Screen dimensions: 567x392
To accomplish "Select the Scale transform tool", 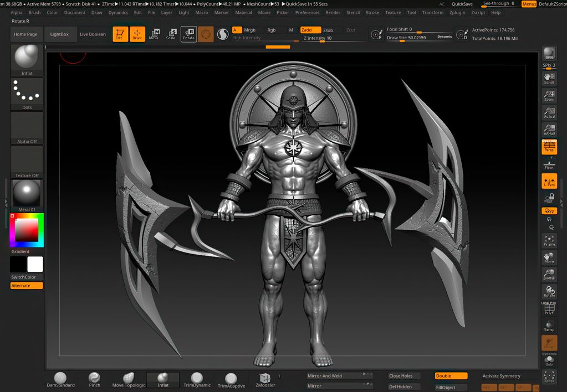I will pos(171,34).
